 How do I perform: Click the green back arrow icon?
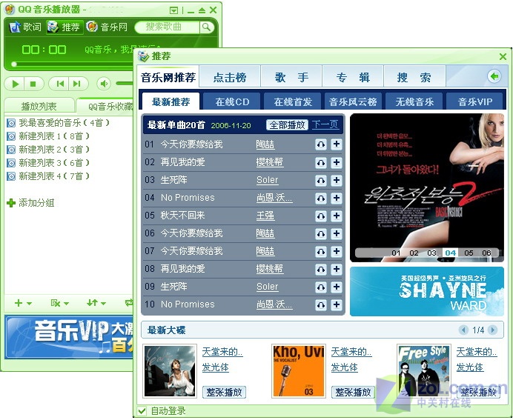click(494, 76)
